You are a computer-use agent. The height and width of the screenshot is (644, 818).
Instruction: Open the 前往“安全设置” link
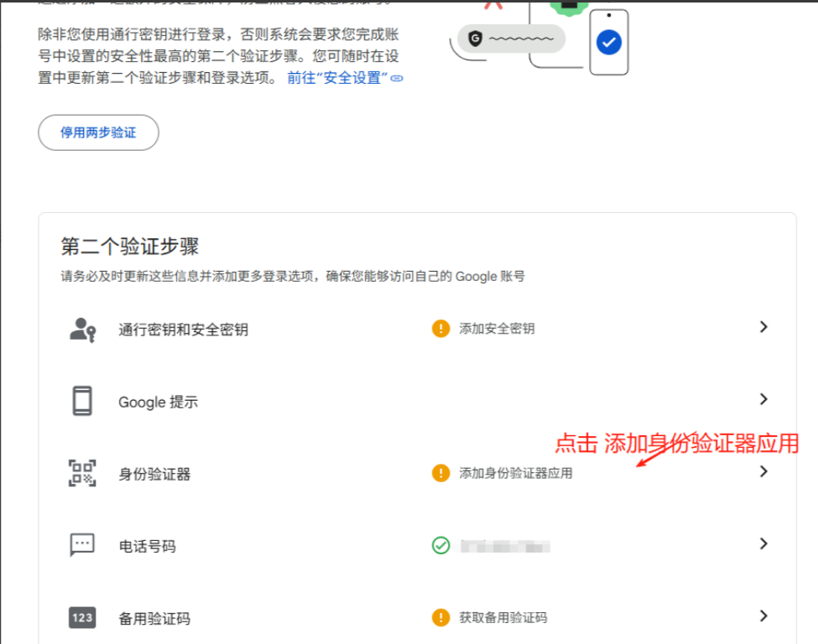[337, 78]
